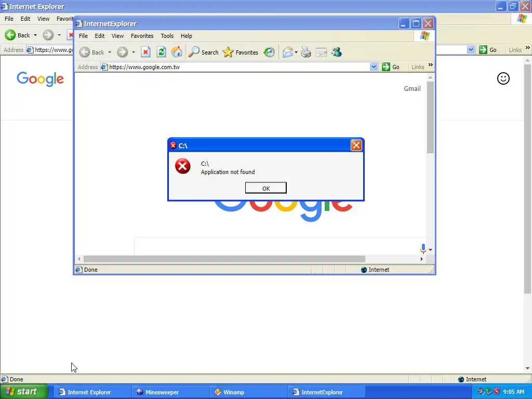Screen dimensions: 532x399
Task: Click the Stop icon in front InternetExplorer toolbar
Action: pyautogui.click(x=145, y=52)
